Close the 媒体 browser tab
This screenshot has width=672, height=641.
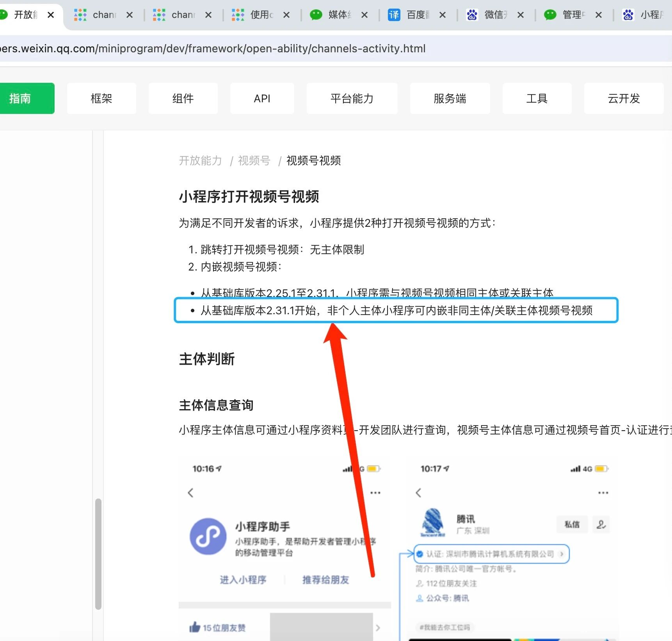(364, 15)
